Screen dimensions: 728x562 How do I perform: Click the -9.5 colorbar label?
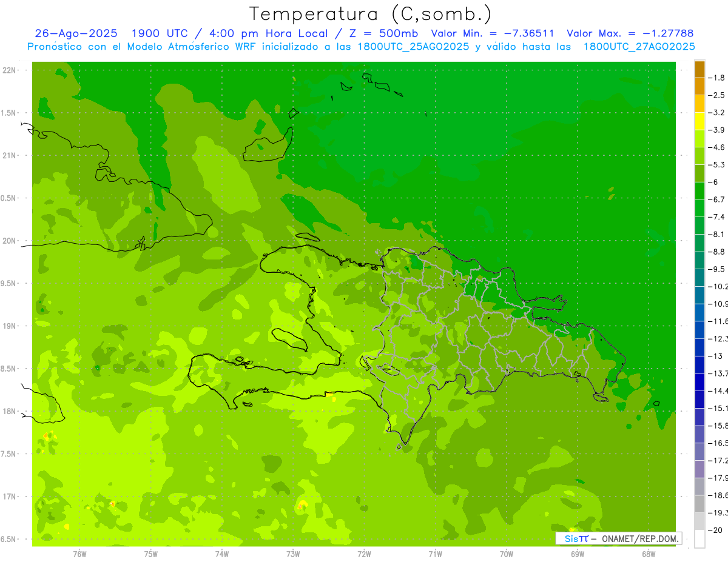pyautogui.click(x=716, y=269)
